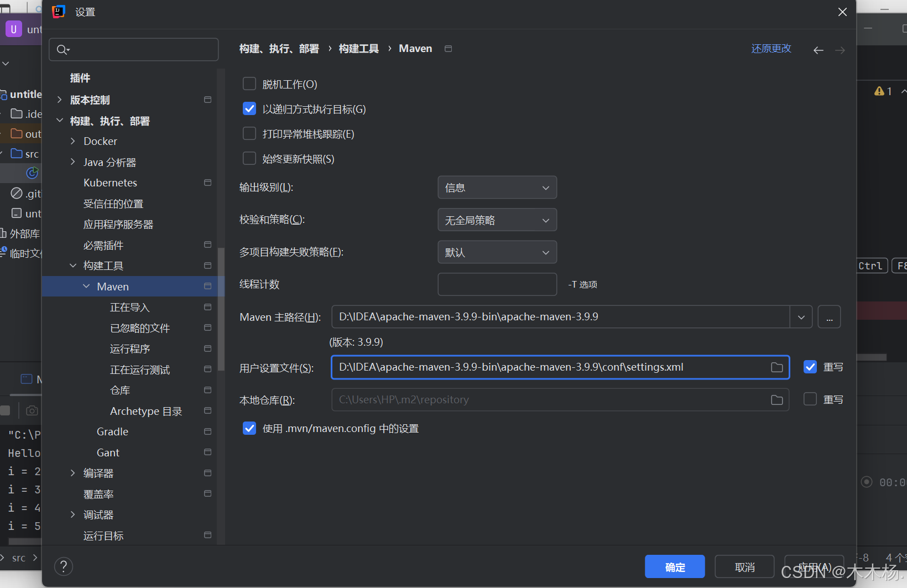This screenshot has height=588, width=907.
Task: Click the folder browse icon in user settings file field
Action: coord(777,367)
